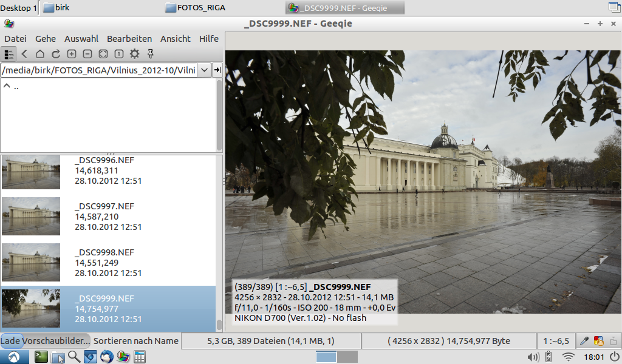The image size is (622, 364).
Task: Jump to path via arrow-to-bar button
Action: [x=217, y=70]
